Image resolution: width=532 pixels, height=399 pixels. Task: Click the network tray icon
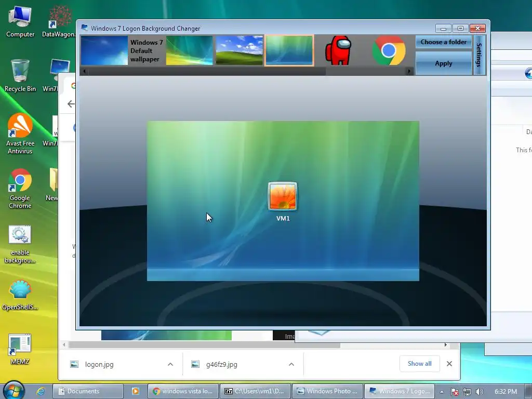pos(467,392)
